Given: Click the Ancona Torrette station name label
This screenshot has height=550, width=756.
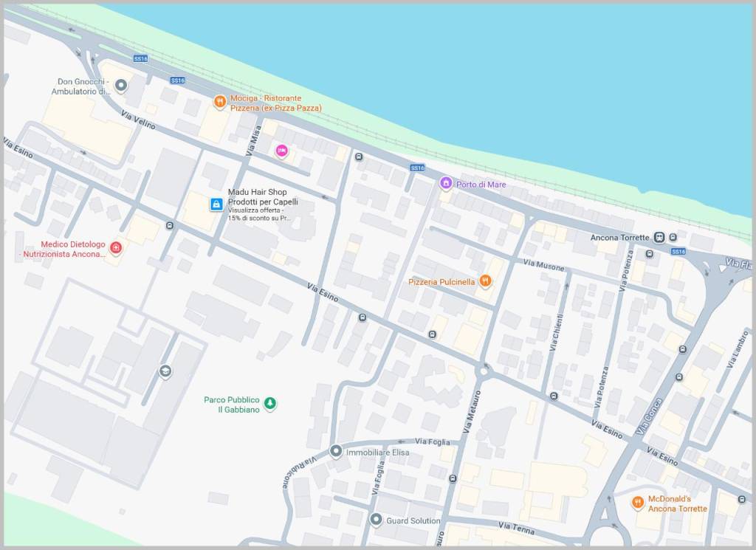Looking at the screenshot, I should [x=619, y=238].
